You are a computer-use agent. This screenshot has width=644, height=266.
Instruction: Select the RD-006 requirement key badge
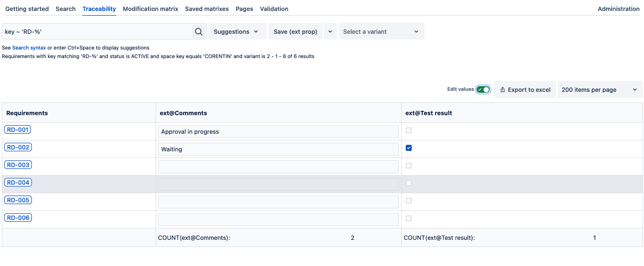(18, 218)
